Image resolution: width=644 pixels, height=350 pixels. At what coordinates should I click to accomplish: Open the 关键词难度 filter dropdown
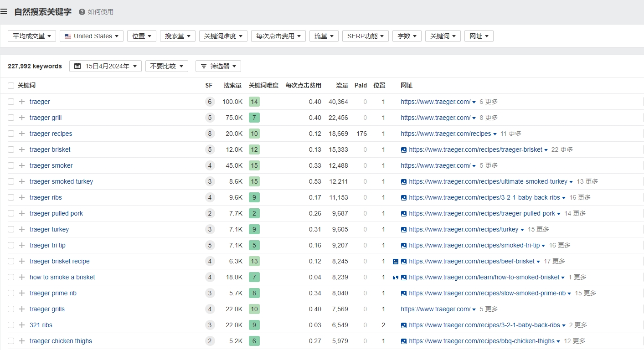223,36
